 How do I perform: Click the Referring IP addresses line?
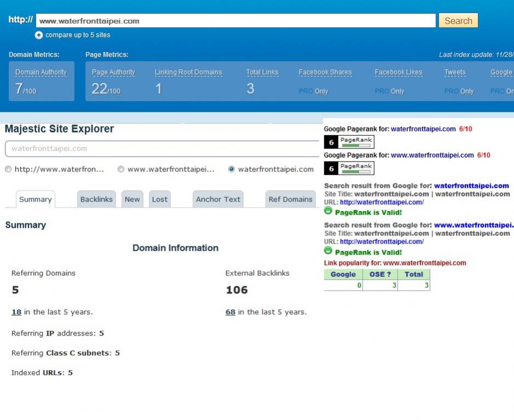coord(58,333)
